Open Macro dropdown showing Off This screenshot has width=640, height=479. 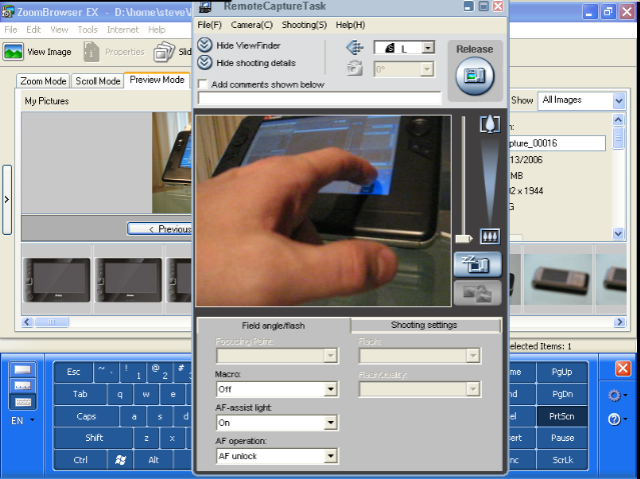pyautogui.click(x=331, y=389)
